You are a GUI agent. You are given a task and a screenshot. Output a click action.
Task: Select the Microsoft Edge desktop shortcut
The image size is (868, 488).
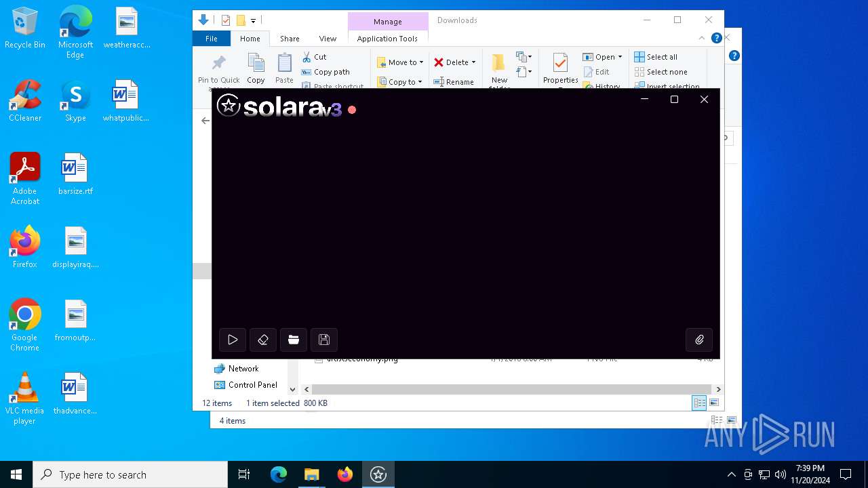coord(75,33)
